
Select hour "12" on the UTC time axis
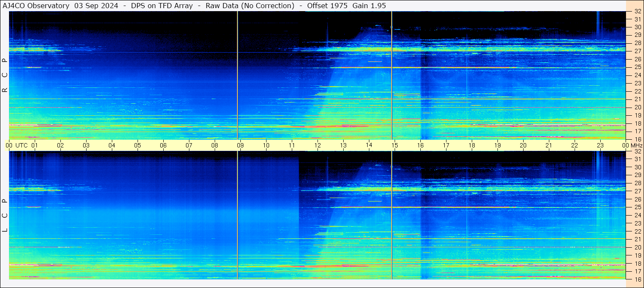pos(318,145)
